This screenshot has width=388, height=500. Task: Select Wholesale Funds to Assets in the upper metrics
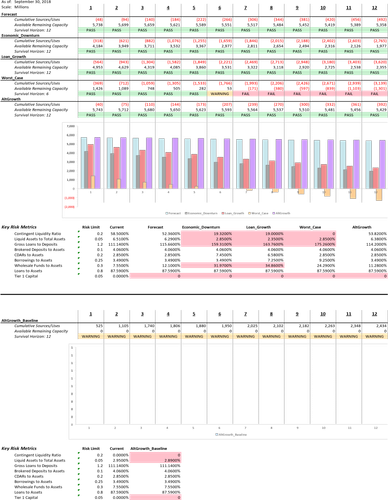[38, 265]
